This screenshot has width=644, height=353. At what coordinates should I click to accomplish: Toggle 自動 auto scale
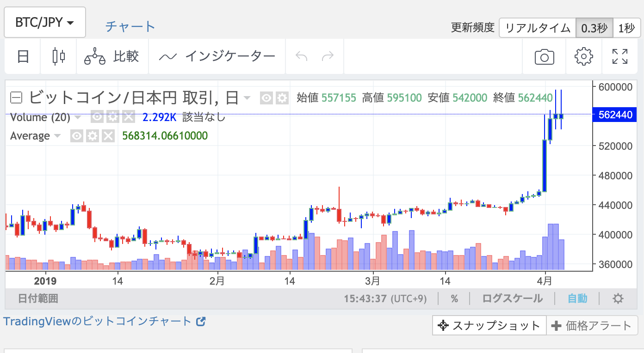[577, 298]
